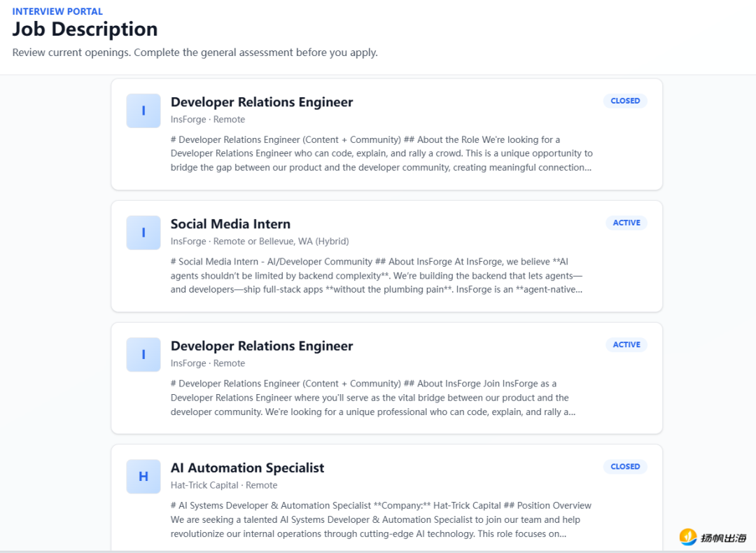Open the Social Media Intern job title
Image resolution: width=756 pixels, height=553 pixels.
coord(230,224)
